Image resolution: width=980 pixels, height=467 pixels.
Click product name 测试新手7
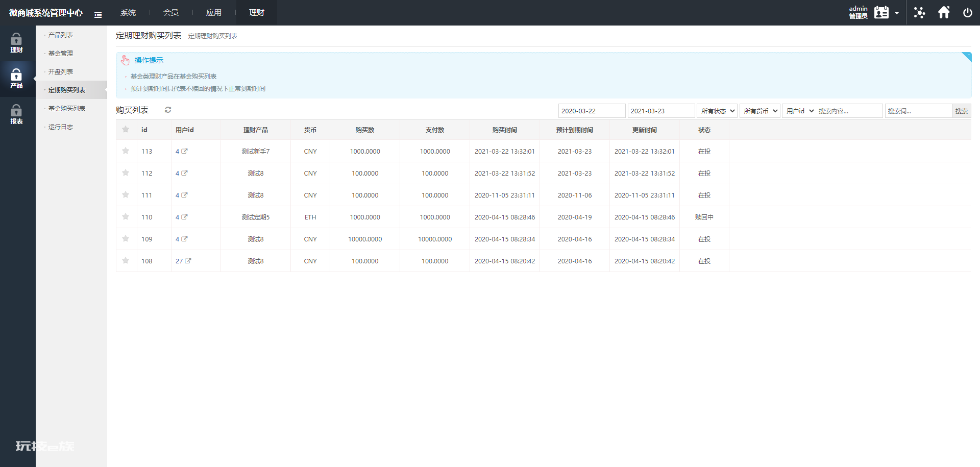[256, 151]
